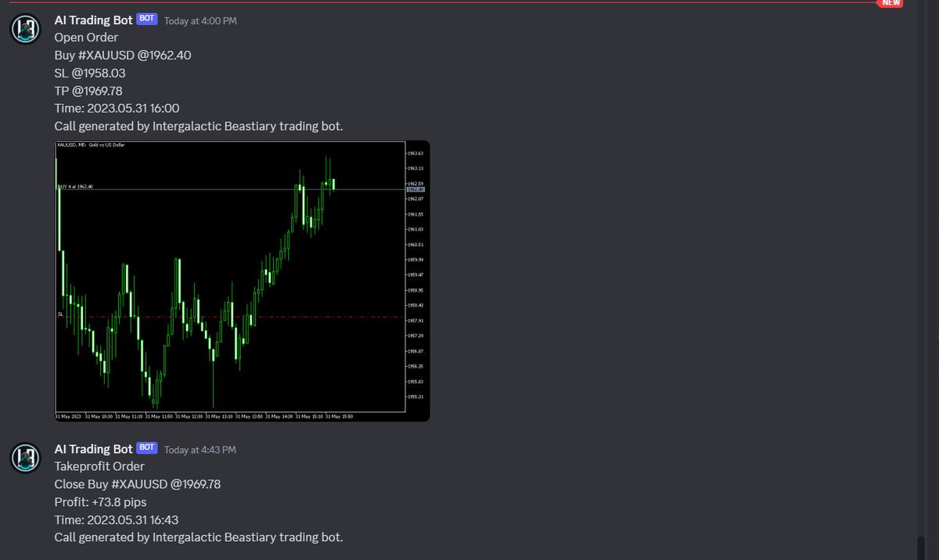Click the BUY 4 at 1962.40 chart annotation
939x560 pixels.
[74, 186]
